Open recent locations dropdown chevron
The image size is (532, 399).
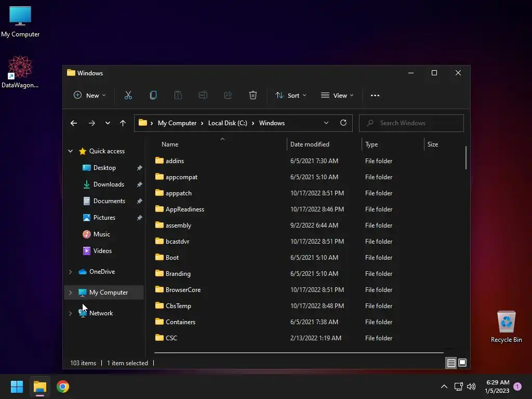click(x=108, y=123)
